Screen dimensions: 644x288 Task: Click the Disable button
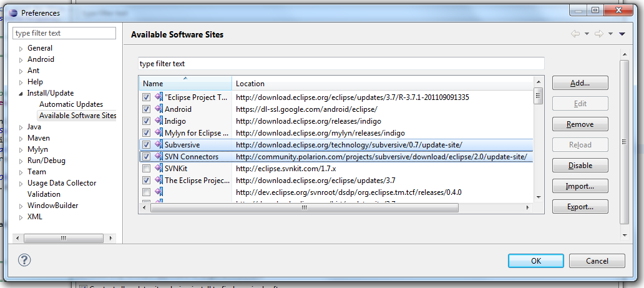[580, 166]
